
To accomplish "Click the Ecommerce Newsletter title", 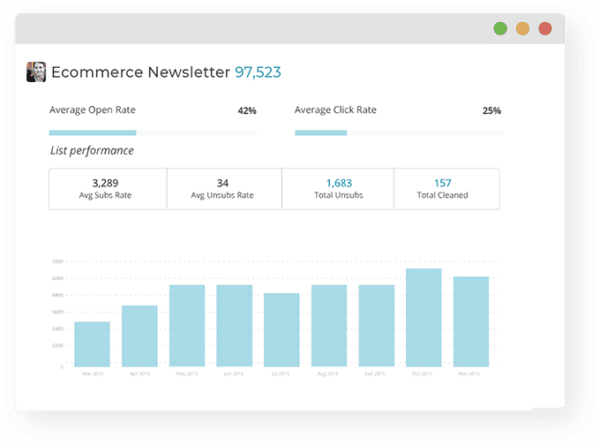I will click(x=141, y=72).
